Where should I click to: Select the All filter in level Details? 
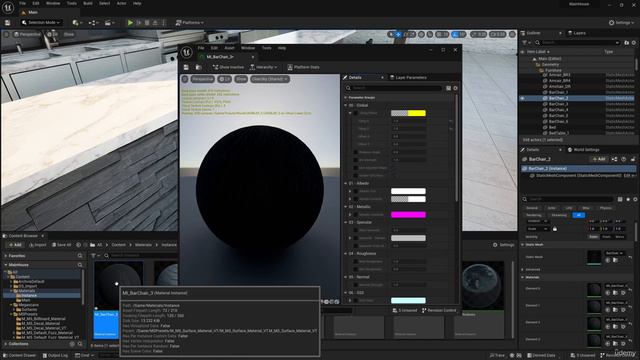pyautogui.click(x=578, y=215)
